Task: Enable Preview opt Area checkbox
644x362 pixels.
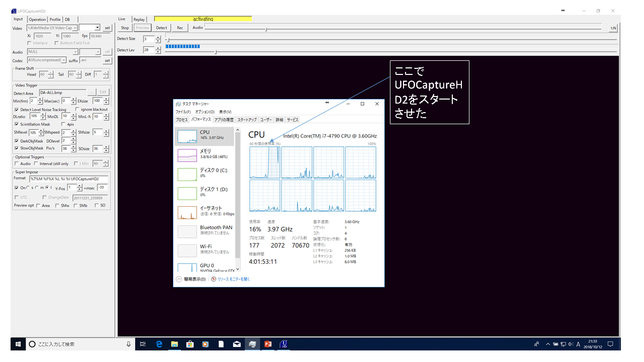Action: pos(38,205)
